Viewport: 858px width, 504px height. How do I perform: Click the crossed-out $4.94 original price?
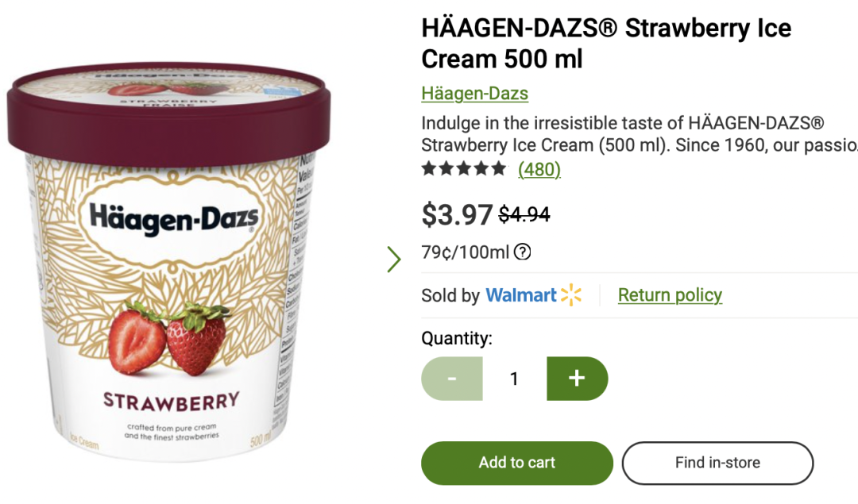coord(524,214)
